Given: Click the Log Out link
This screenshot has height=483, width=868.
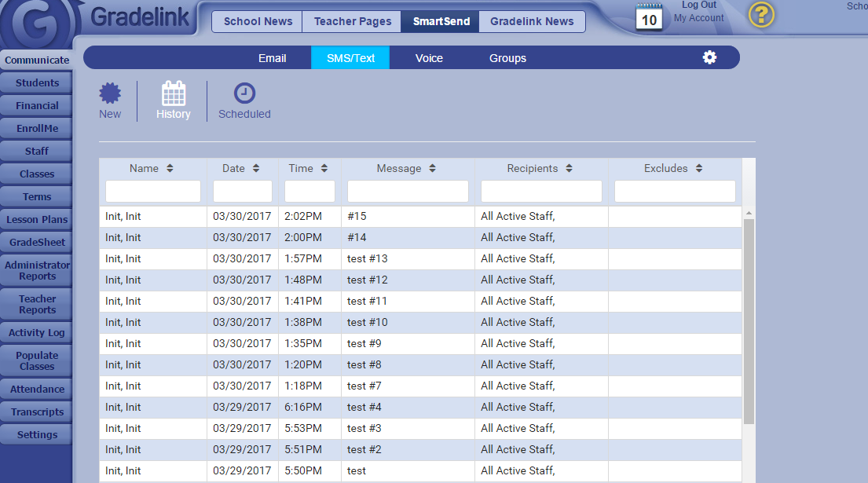Looking at the screenshot, I should coord(698,5).
